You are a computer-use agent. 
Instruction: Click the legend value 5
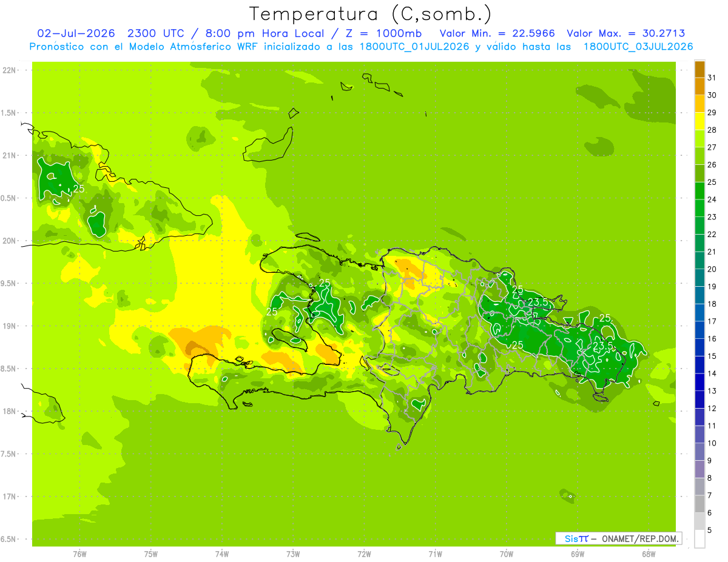point(710,530)
